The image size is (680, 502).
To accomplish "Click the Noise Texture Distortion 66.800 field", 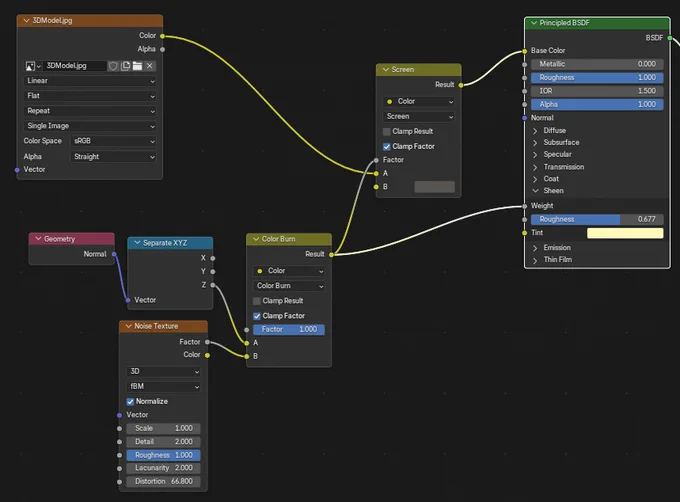I will click(163, 482).
